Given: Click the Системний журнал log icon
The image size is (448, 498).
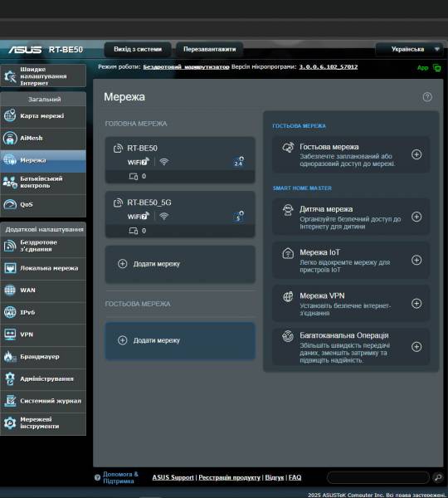Looking at the screenshot, I should (10, 401).
